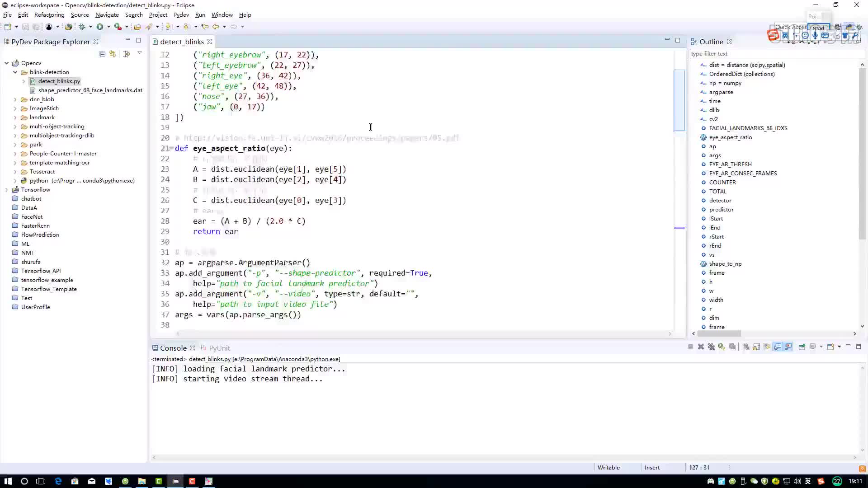The width and height of the screenshot is (868, 488).
Task: Click the Last Edit Location icon
Action: [205, 27]
